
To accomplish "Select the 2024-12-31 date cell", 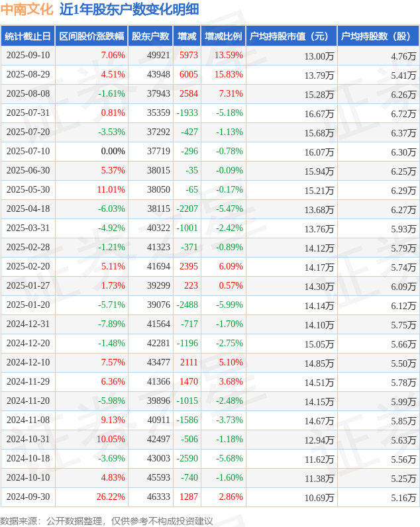I will click(x=28, y=324).
